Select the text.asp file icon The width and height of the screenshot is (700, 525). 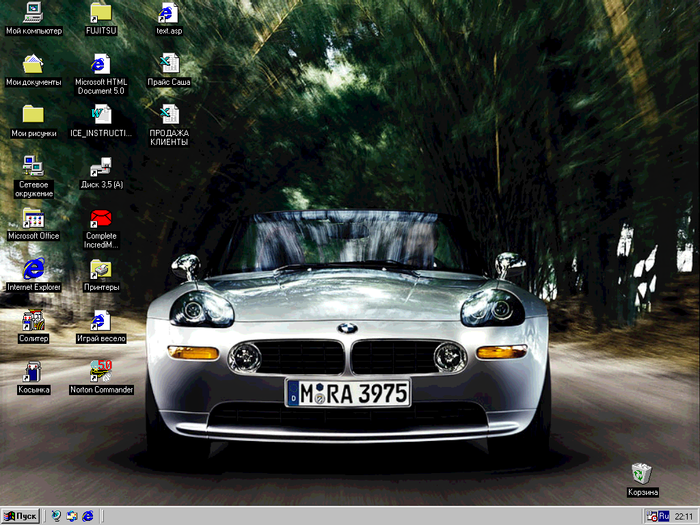point(169,13)
